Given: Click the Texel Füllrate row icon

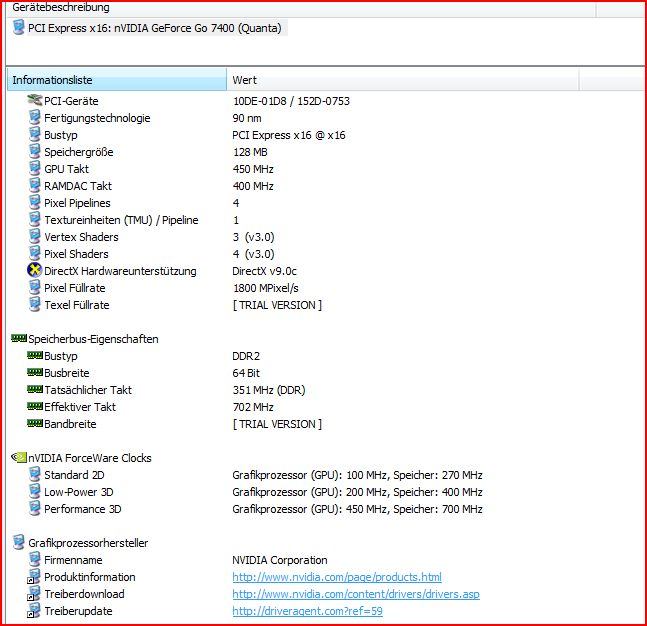Looking at the screenshot, I should [x=35, y=304].
